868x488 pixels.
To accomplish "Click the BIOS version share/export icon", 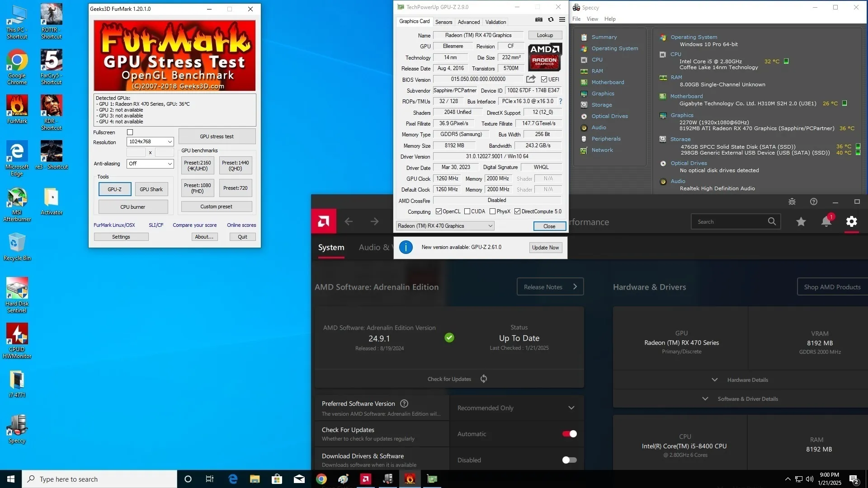I will coord(531,79).
